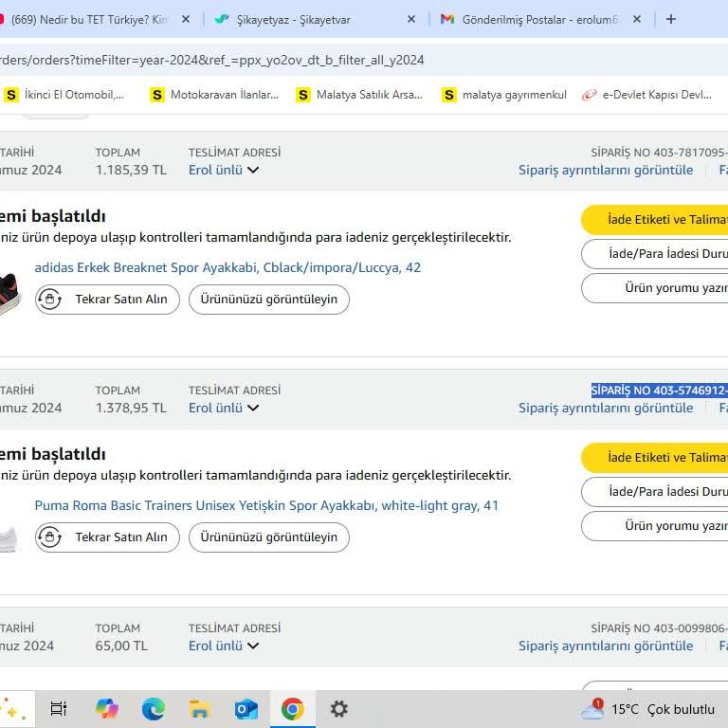The image size is (728, 728).
Task: Open the malatya gayrımenkul bookmark
Action: pos(504,95)
